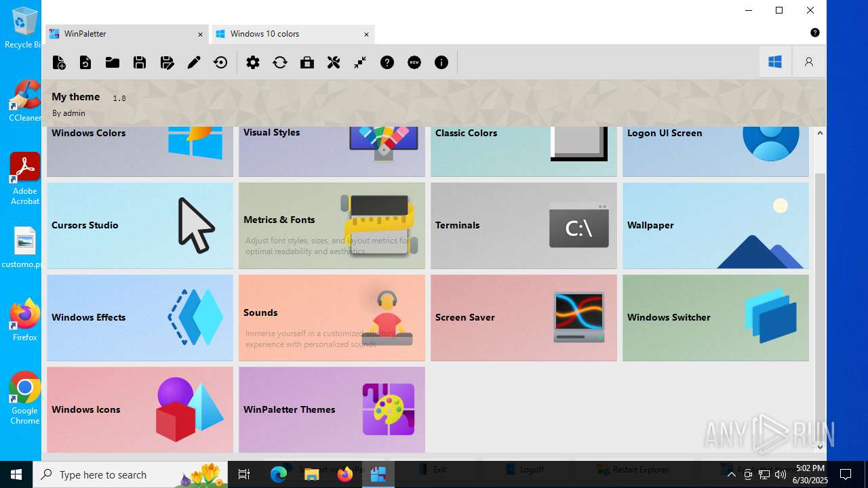Select the Recycle Bin desktop icon
Screen dimensions: 868x488
click(x=23, y=28)
